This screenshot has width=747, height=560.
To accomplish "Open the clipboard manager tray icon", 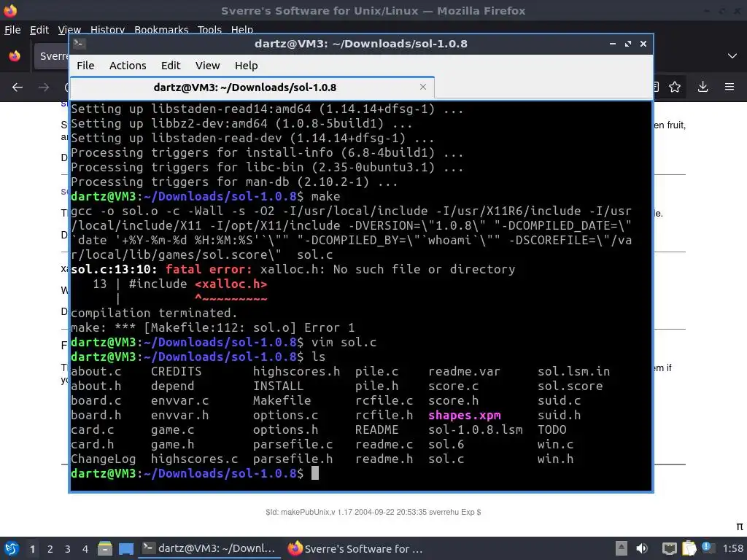I will coord(689,548).
